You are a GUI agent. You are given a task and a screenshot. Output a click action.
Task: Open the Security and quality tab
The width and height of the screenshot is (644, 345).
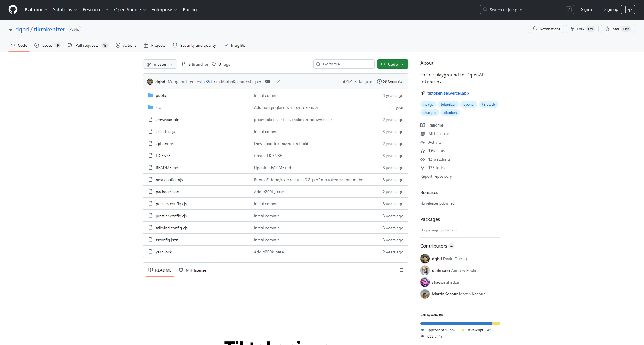tap(194, 45)
